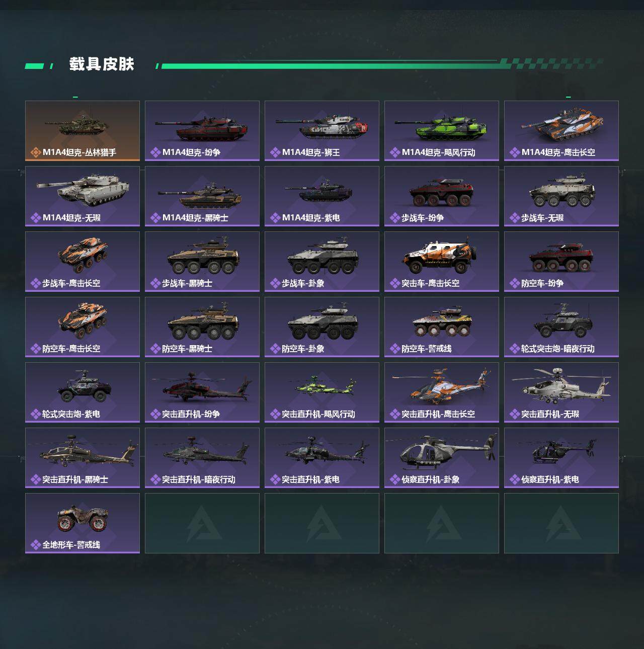Select the 突击直升机-飓风行动 green helicopter

pos(322,392)
